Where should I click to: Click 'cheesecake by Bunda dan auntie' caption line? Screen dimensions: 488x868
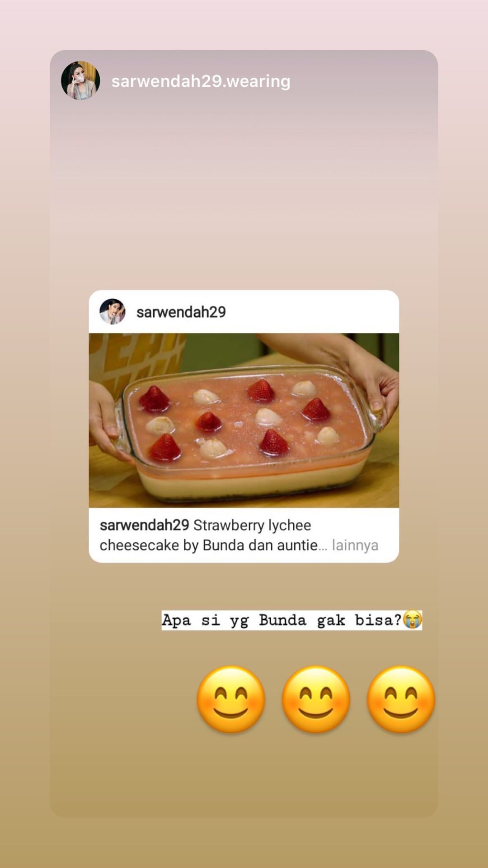[209, 545]
